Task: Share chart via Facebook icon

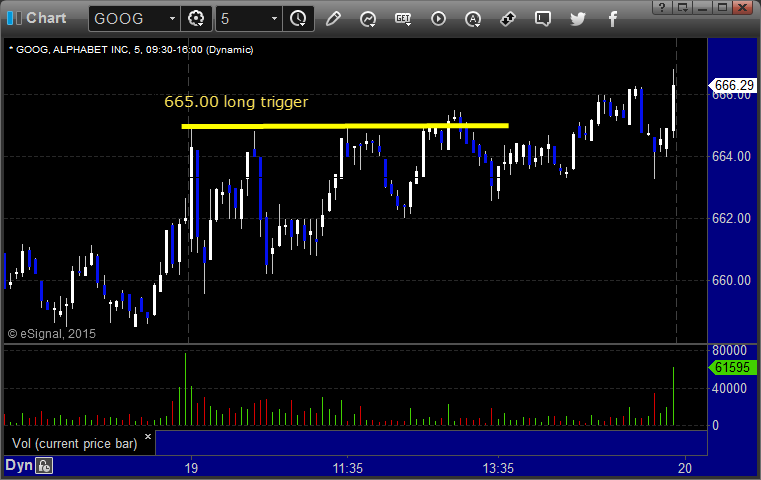Action: click(x=613, y=19)
